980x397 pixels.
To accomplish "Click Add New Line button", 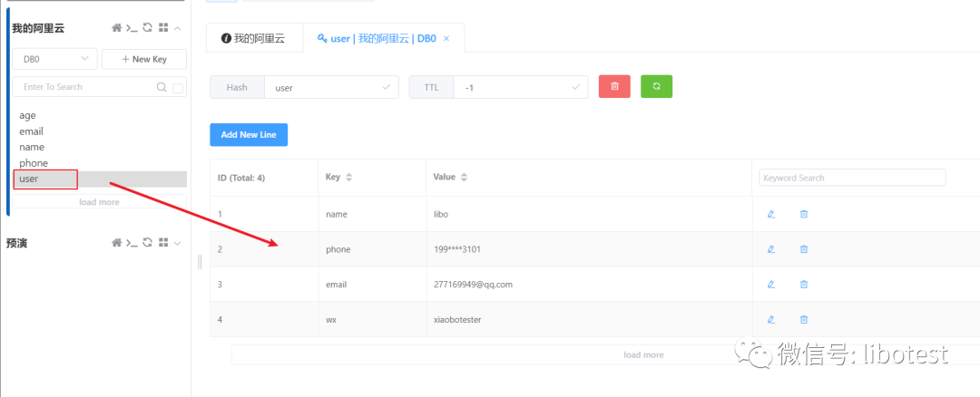I will click(249, 135).
